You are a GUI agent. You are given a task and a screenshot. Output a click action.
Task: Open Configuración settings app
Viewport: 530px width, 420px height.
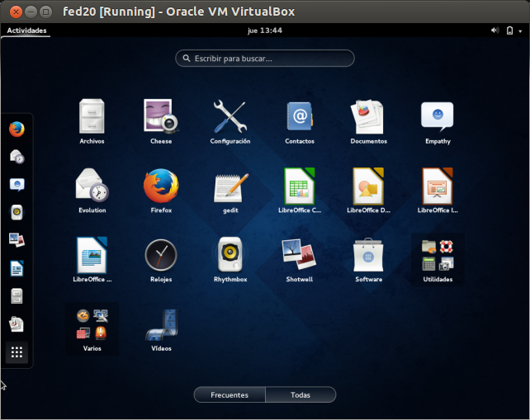[x=230, y=121]
